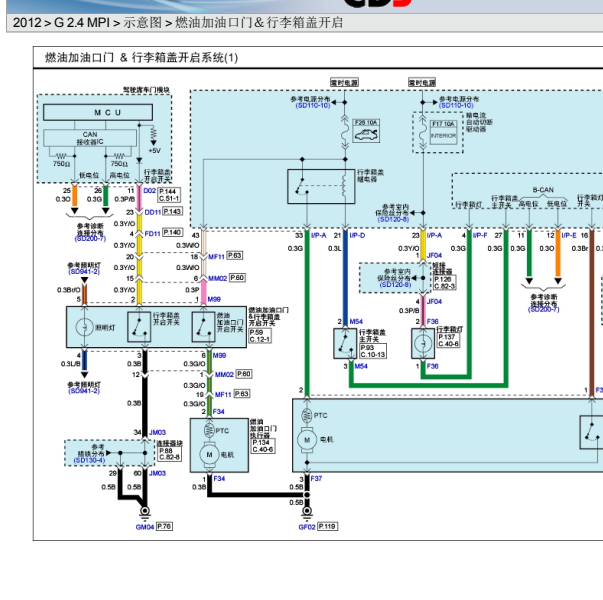Open SD941-2 link above 0.3Br/O wire
The width and height of the screenshot is (603, 600).
click(x=84, y=272)
